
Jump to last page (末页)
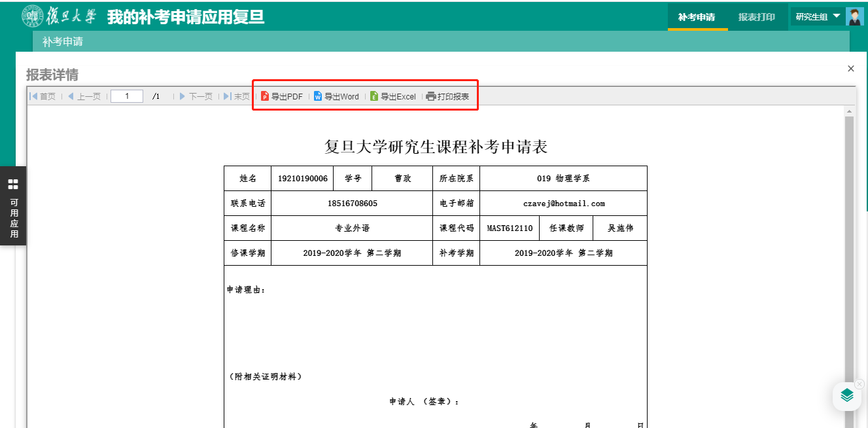click(x=237, y=96)
